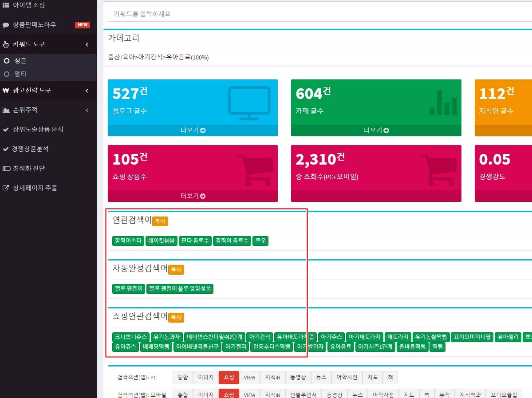
Task: Click 더보기 on the 카페 글수 card
Action: tap(376, 130)
